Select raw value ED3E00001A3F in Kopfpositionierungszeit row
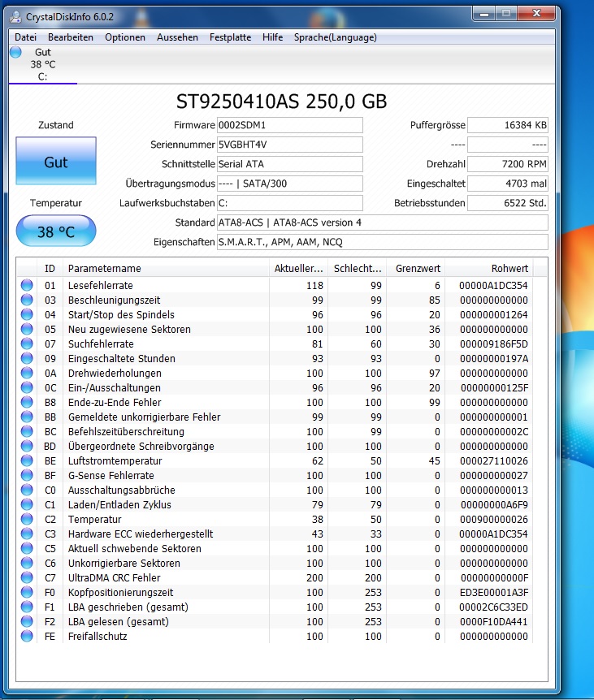Image resolution: width=594 pixels, height=700 pixels. pos(493,593)
